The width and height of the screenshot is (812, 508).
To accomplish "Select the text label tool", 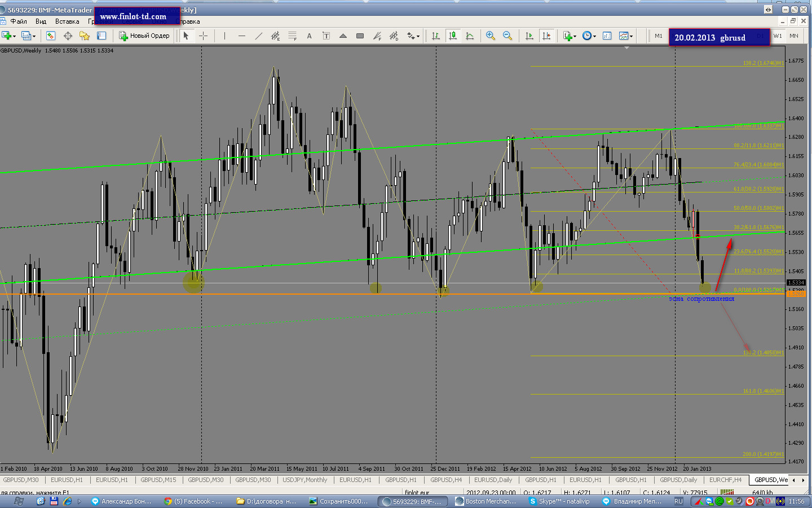I will [309, 36].
